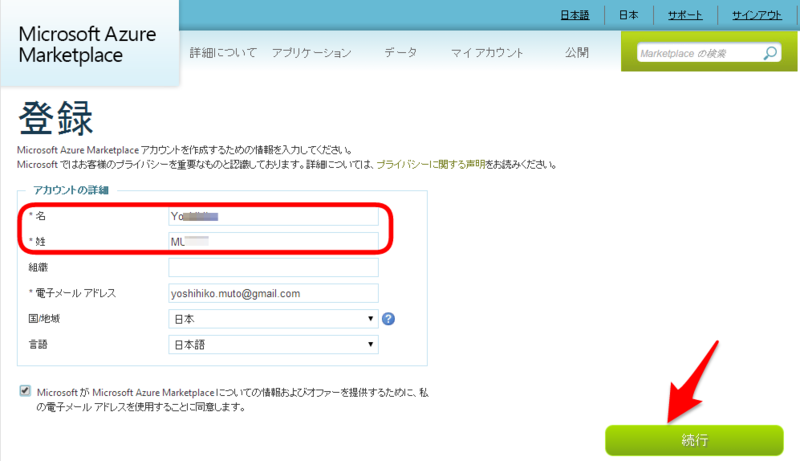Open the プライバシーに関する声明 link
Viewport: 800px width, 461px height.
pyautogui.click(x=431, y=164)
